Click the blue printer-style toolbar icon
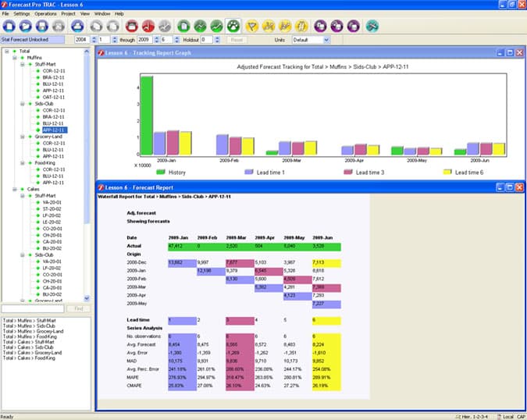Viewport: 527px width, 420px height. point(77,26)
